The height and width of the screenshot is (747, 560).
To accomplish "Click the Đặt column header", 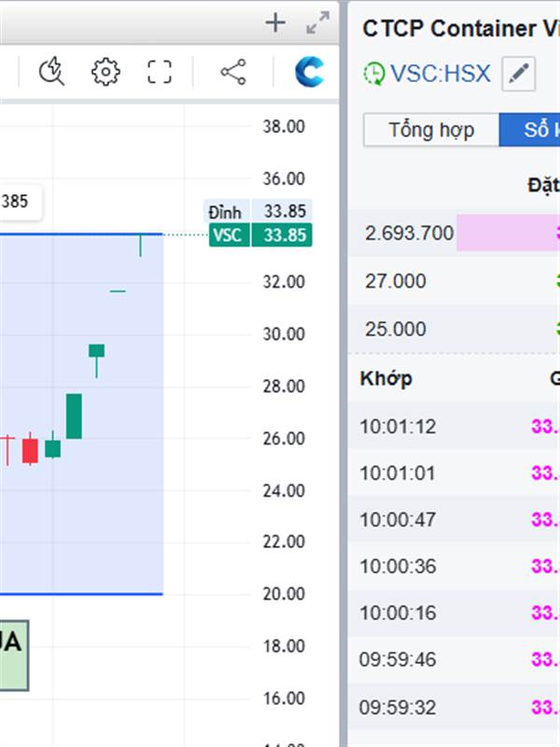I will coord(543,185).
